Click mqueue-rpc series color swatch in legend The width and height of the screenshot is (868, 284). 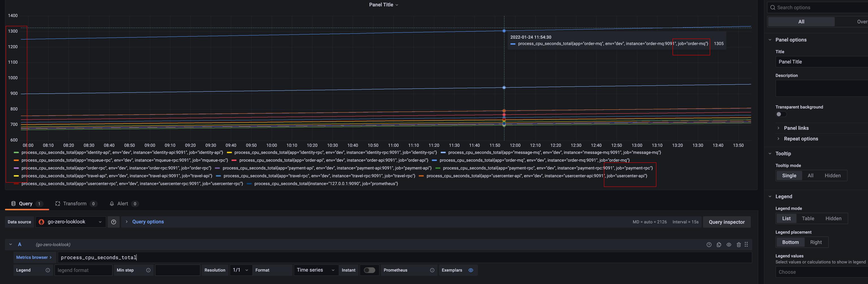point(16,161)
